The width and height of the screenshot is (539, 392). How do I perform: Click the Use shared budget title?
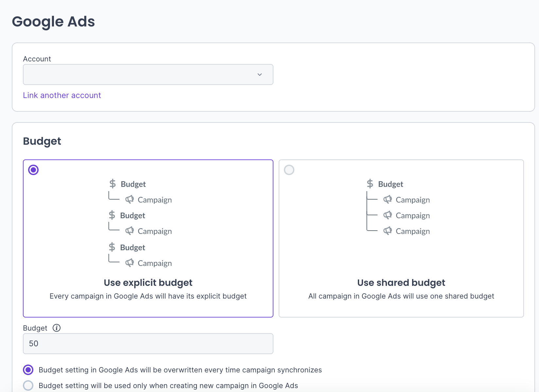click(401, 283)
